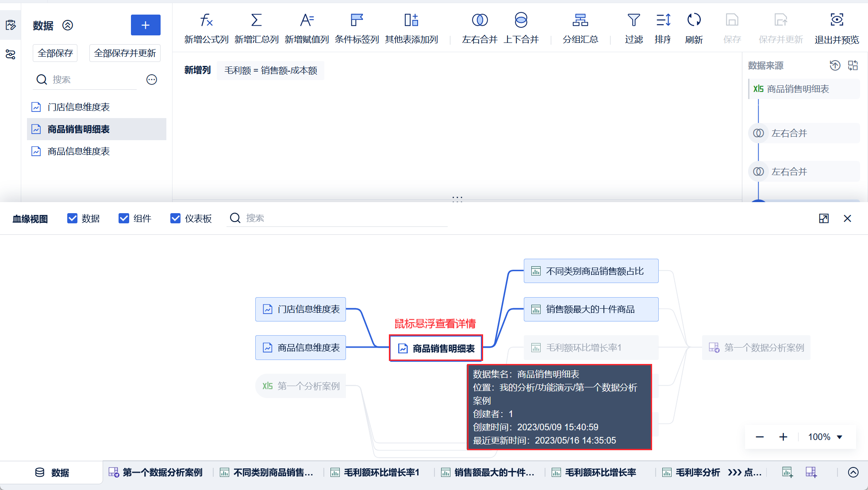The height and width of the screenshot is (490, 868).
Task: Apply the 过滤 filter tool
Action: (634, 20)
